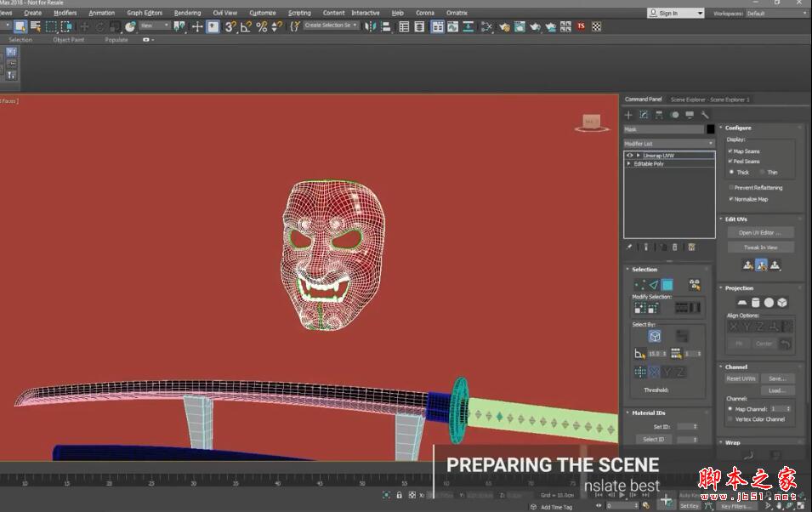Open the Modifiers menu
The image size is (812, 512).
65,13
